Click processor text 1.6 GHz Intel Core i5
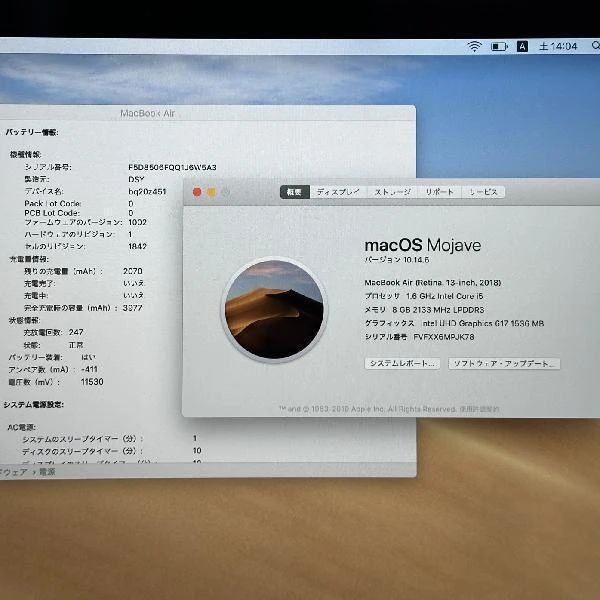This screenshot has width=600, height=600. point(444,296)
